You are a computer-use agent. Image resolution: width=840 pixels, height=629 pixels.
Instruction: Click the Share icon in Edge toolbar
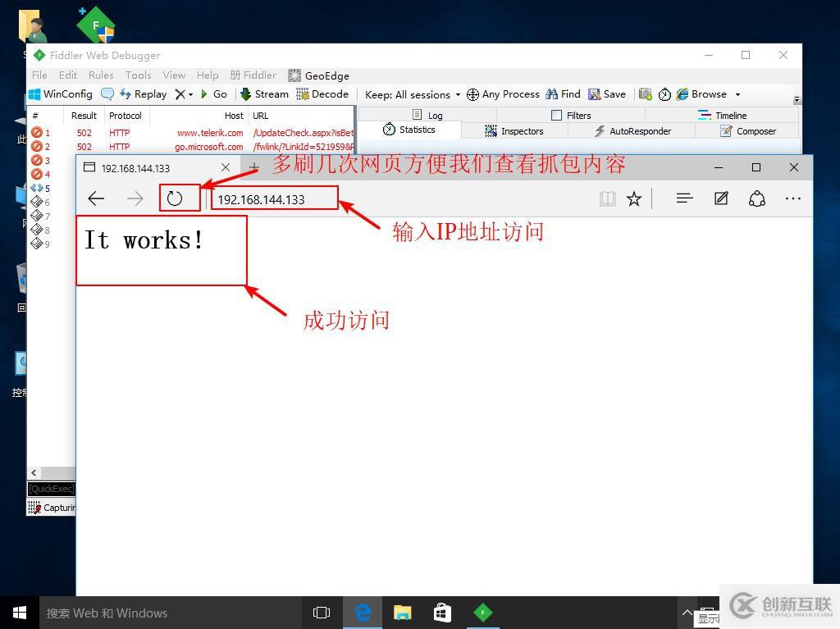[756, 198]
